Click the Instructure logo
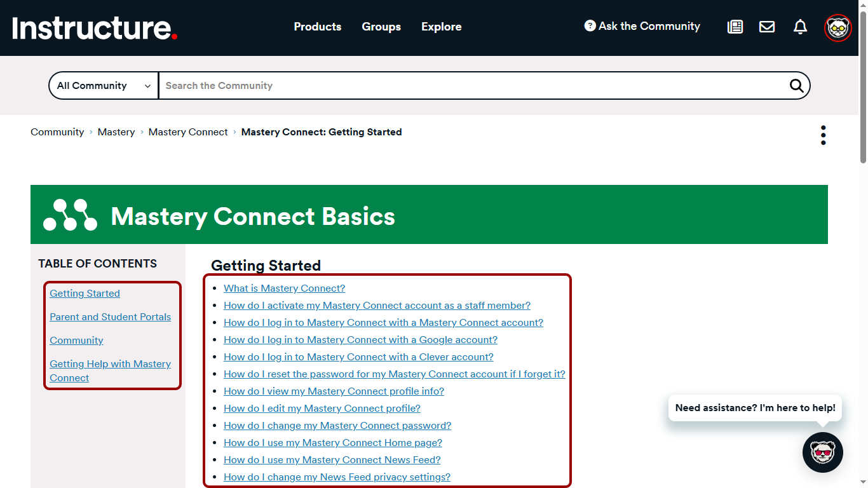Image resolution: width=868 pixels, height=488 pixels. pyautogui.click(x=93, y=28)
